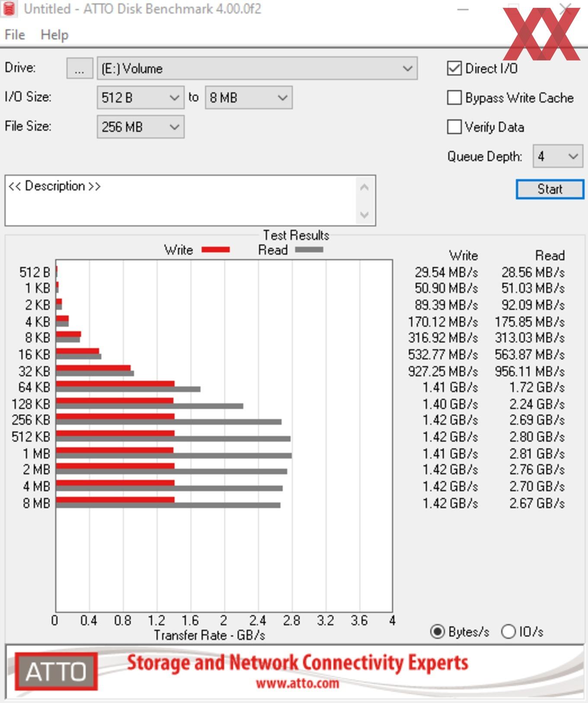Expand the 8 MB maximum I/O size dropdown
This screenshot has width=588, height=703.
coord(249,98)
